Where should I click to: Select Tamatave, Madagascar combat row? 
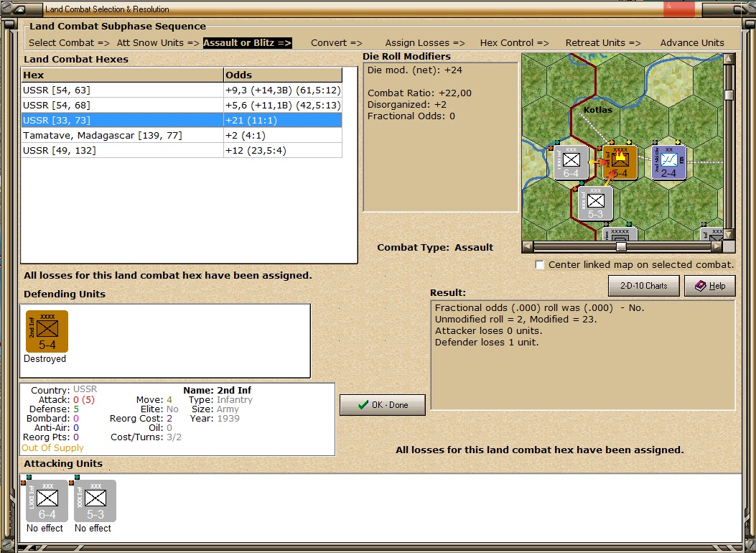coord(182,136)
